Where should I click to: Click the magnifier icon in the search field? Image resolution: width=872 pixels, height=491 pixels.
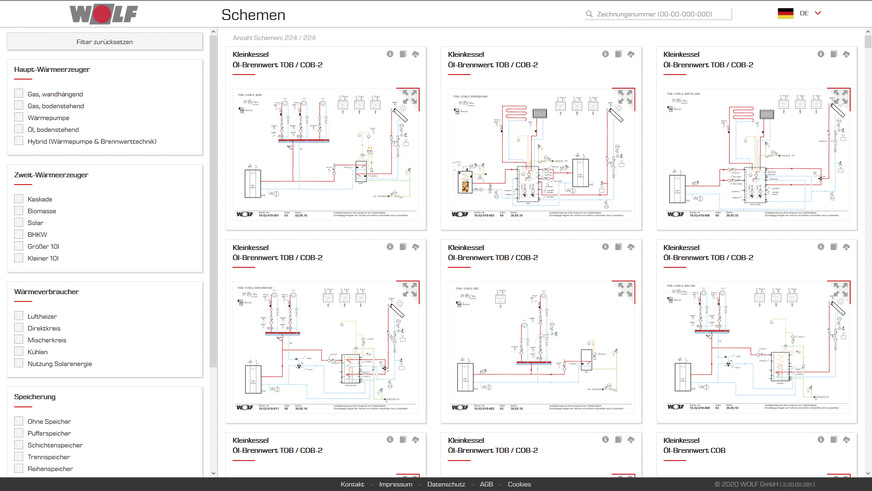point(590,14)
